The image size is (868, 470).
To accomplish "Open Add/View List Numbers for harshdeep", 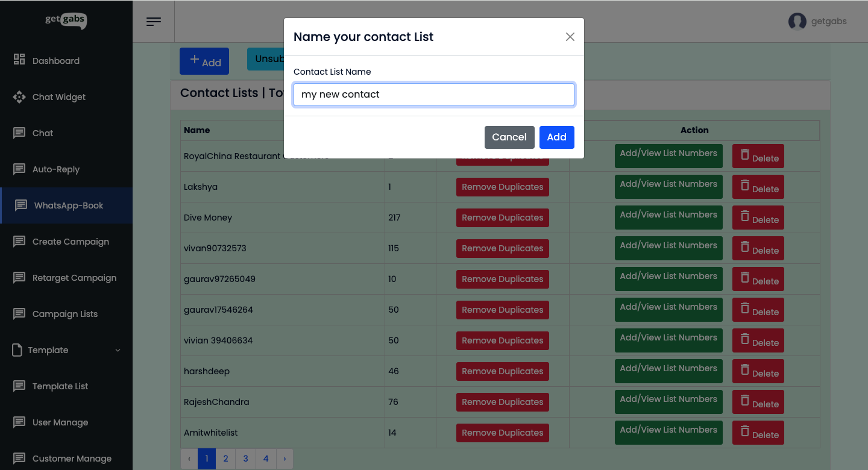I will click(668, 371).
